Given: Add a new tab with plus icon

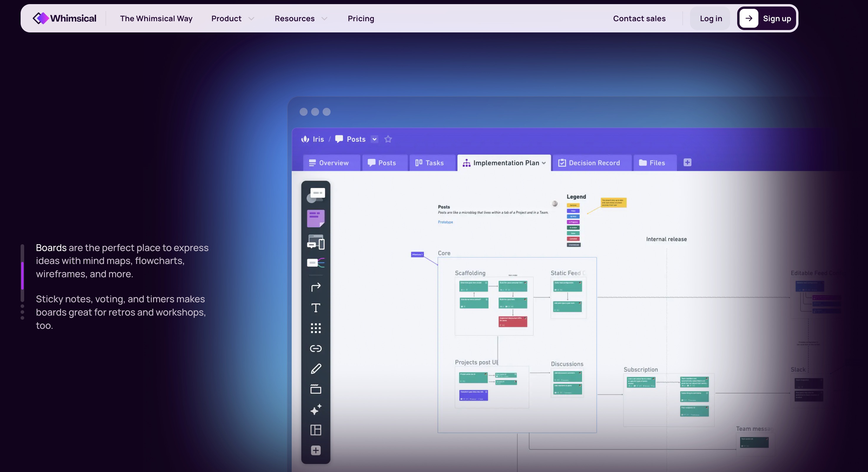Looking at the screenshot, I should (687, 162).
